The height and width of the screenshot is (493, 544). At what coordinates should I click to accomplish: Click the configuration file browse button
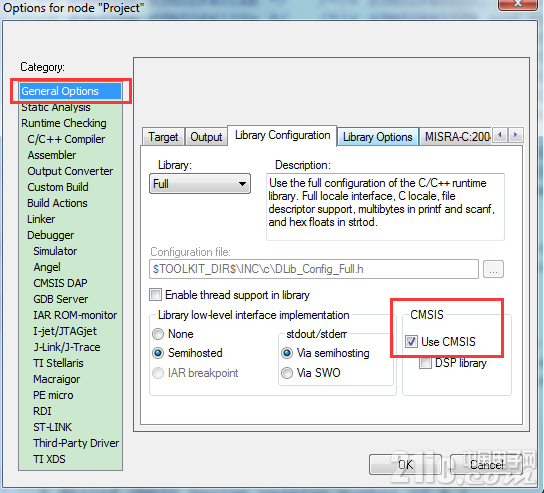(493, 269)
